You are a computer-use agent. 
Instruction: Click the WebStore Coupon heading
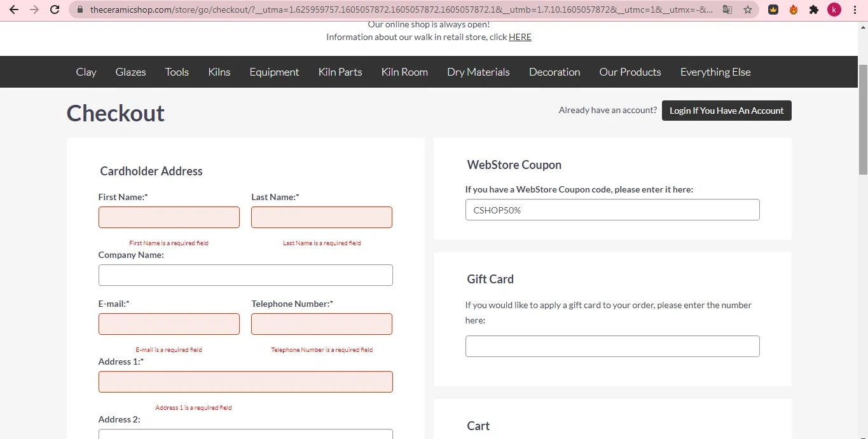514,165
